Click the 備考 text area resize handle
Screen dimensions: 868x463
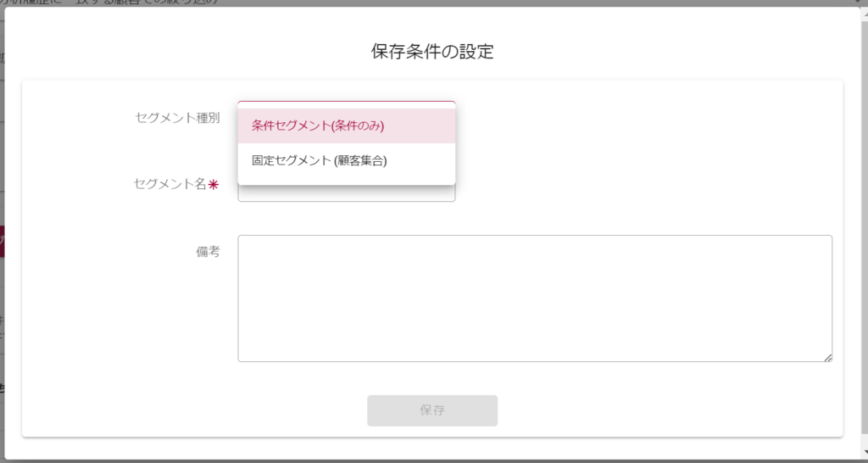click(x=827, y=357)
